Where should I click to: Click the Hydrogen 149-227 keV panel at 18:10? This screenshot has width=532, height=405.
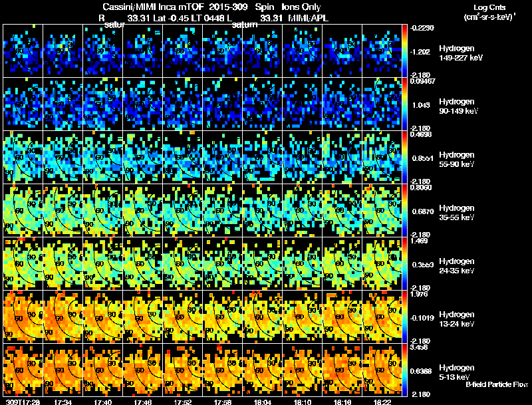click(303, 51)
